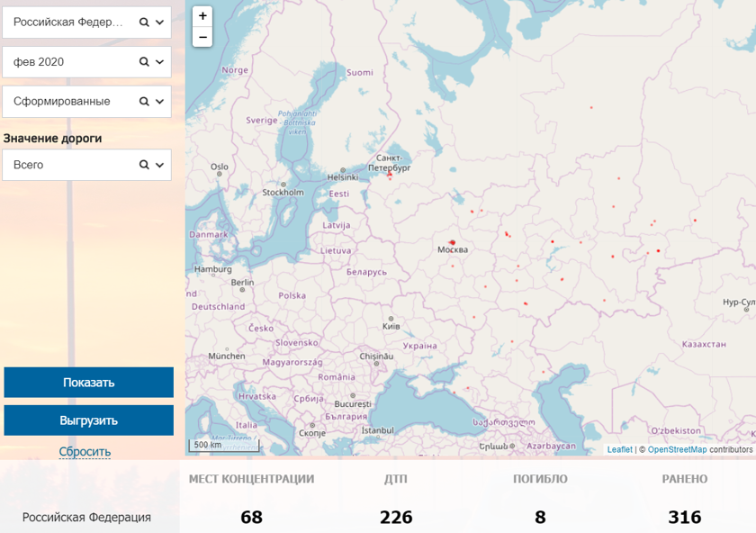Zoom out on the map

[202, 37]
